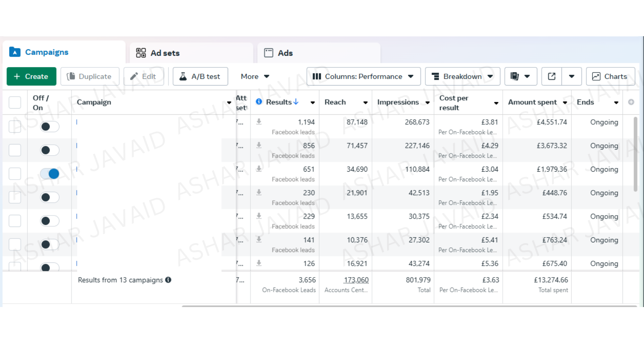
Task: Click info icon next to 13 campaigns
Action: [168, 280]
